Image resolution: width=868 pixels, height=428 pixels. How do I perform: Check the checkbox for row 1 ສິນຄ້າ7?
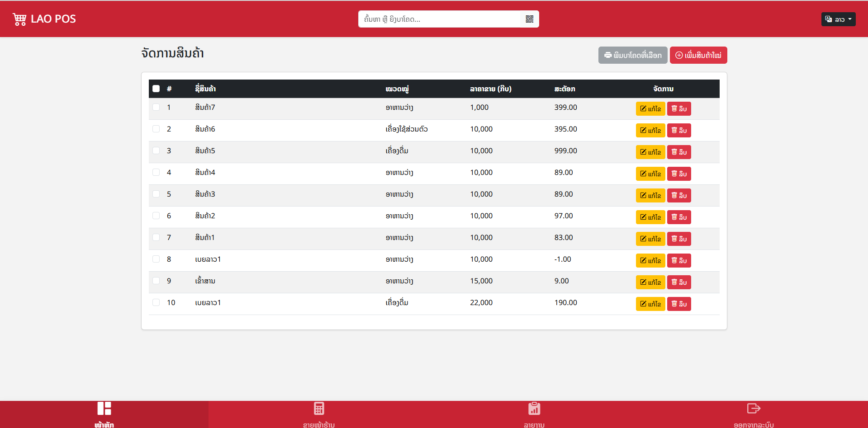pyautogui.click(x=156, y=107)
